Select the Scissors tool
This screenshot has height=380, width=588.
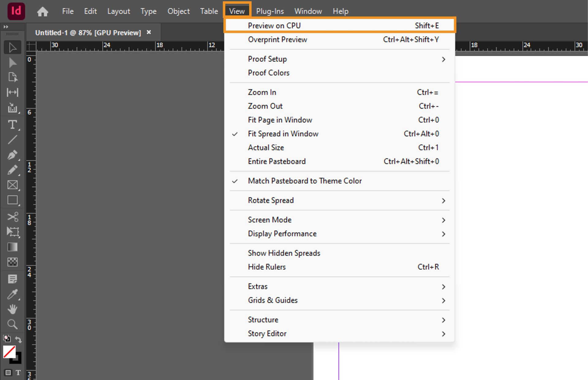12,217
